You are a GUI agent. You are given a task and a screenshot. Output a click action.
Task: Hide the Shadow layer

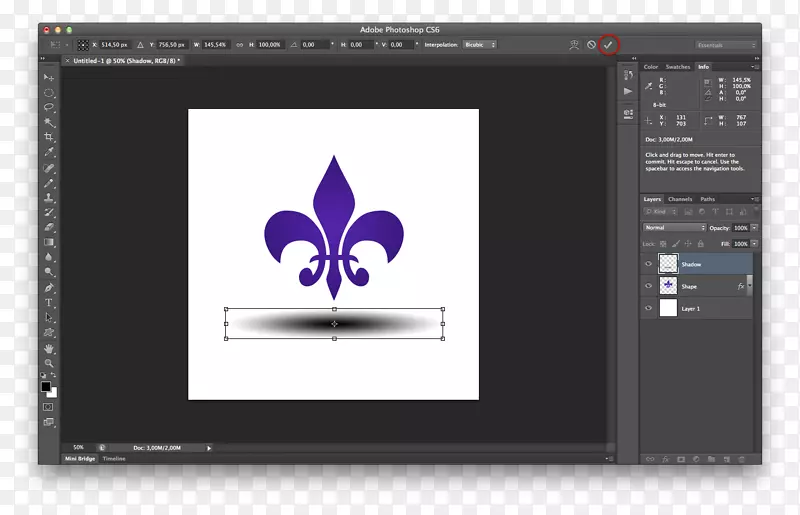click(649, 265)
